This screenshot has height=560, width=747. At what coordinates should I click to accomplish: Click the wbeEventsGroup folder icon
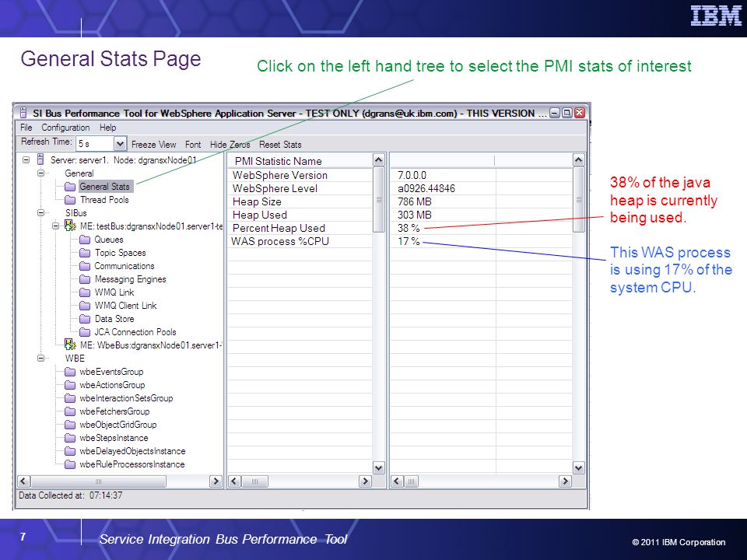click(x=70, y=372)
